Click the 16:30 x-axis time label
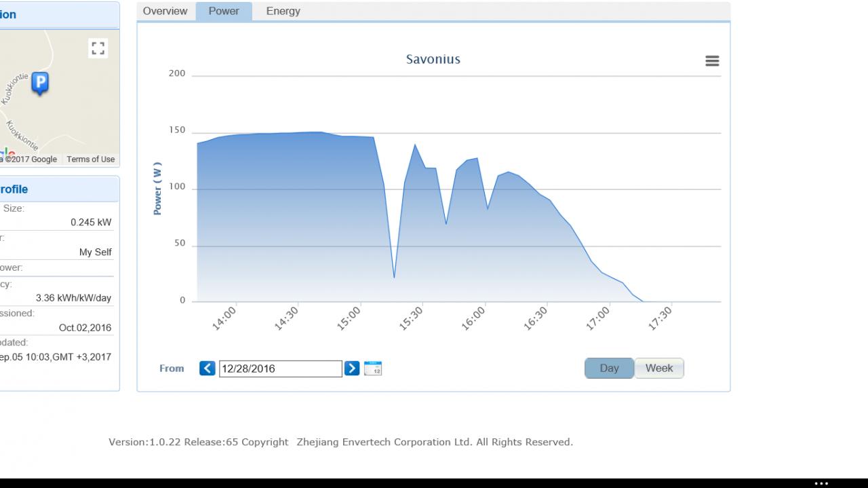868x488 pixels. coord(535,318)
